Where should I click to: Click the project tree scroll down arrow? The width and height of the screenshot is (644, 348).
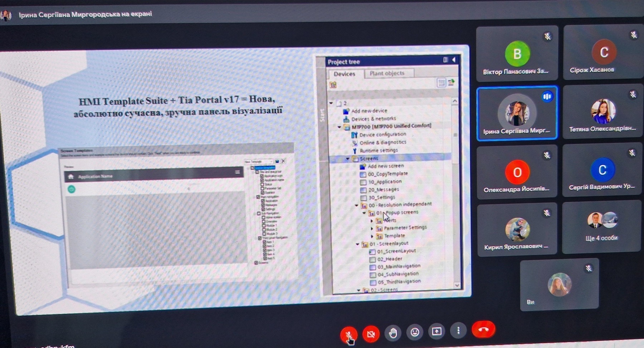(457, 285)
